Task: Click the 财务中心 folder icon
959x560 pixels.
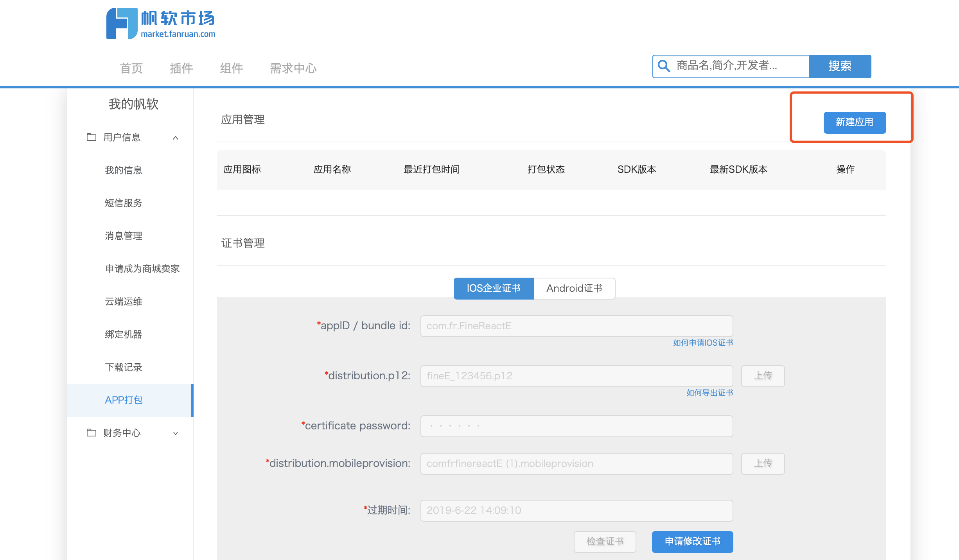Action: (x=91, y=433)
